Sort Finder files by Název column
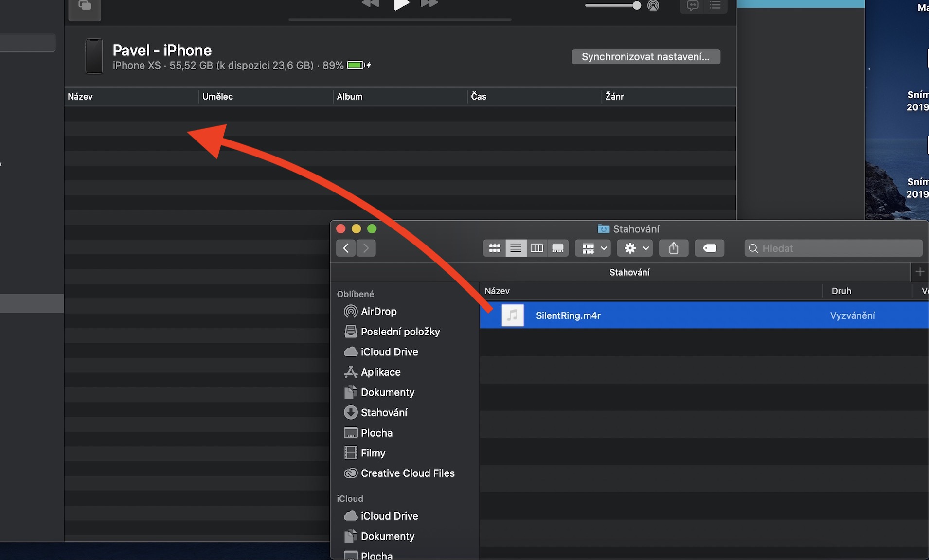The image size is (929, 560). (651, 291)
